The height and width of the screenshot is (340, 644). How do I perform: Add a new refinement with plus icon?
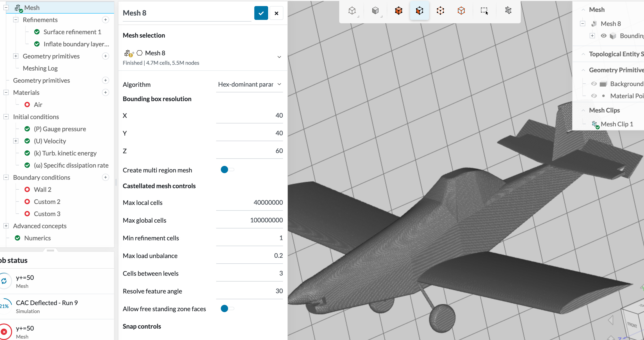point(106,20)
